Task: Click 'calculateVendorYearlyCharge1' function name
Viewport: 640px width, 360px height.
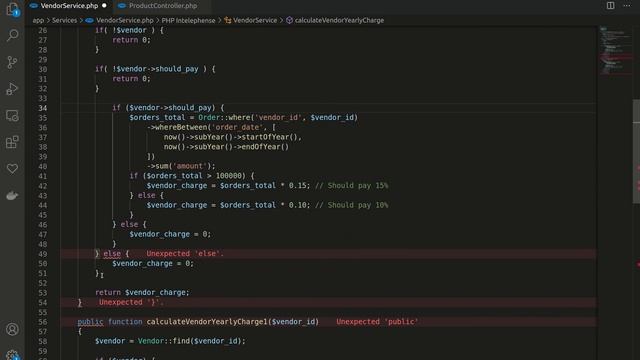Action: tap(207, 322)
